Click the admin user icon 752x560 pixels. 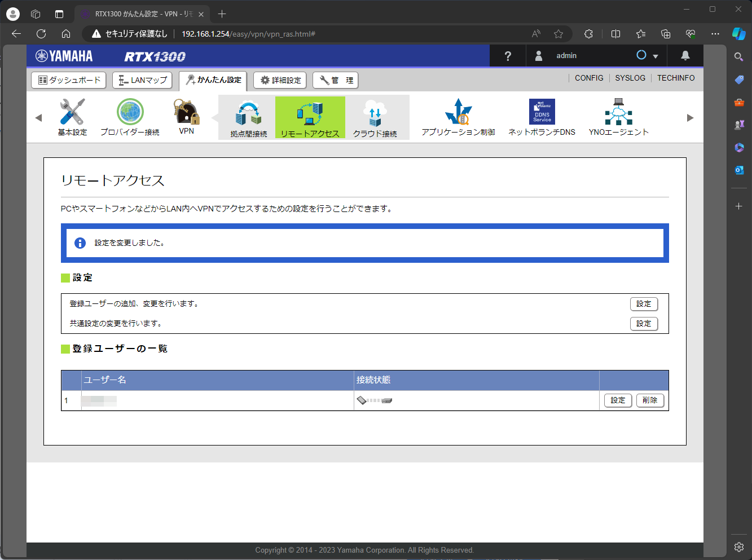click(539, 55)
